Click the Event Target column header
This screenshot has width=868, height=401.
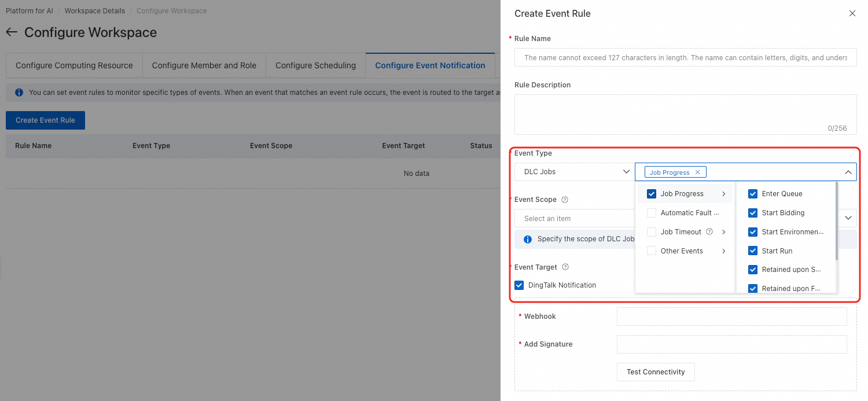(x=403, y=146)
